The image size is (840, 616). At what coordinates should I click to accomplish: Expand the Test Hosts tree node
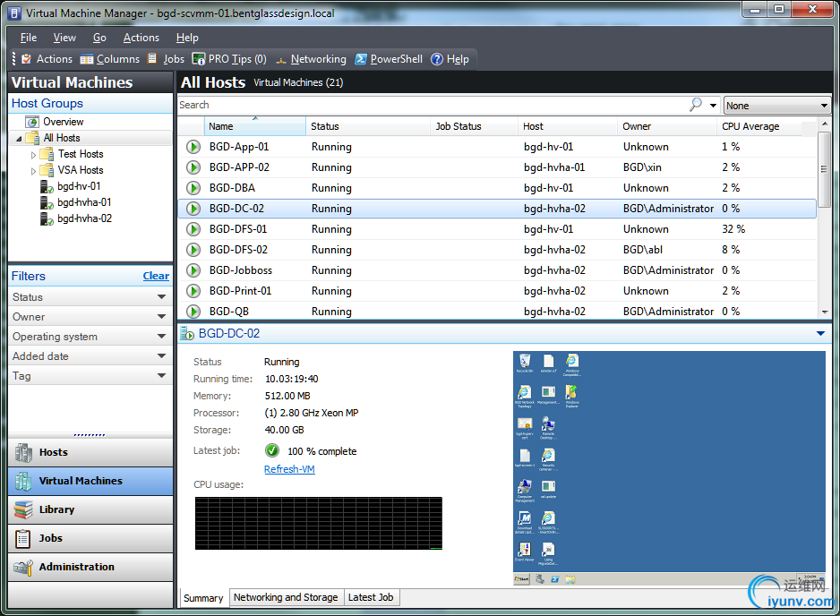[33, 155]
